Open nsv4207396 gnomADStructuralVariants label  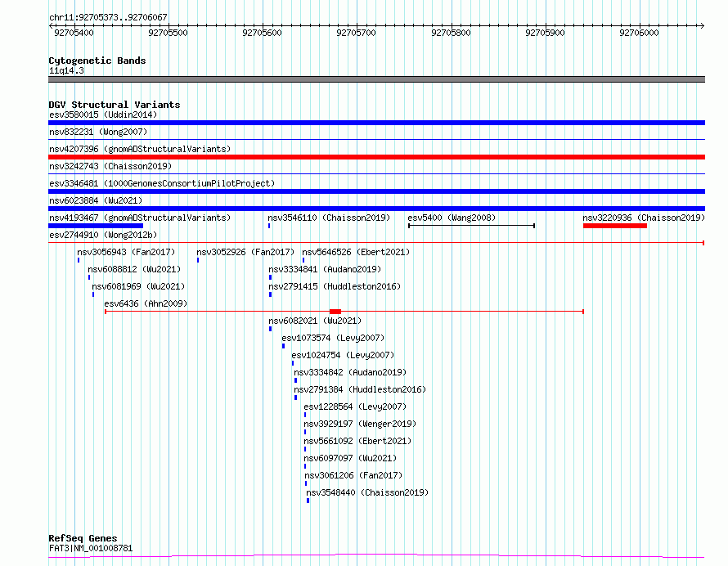tap(140, 149)
